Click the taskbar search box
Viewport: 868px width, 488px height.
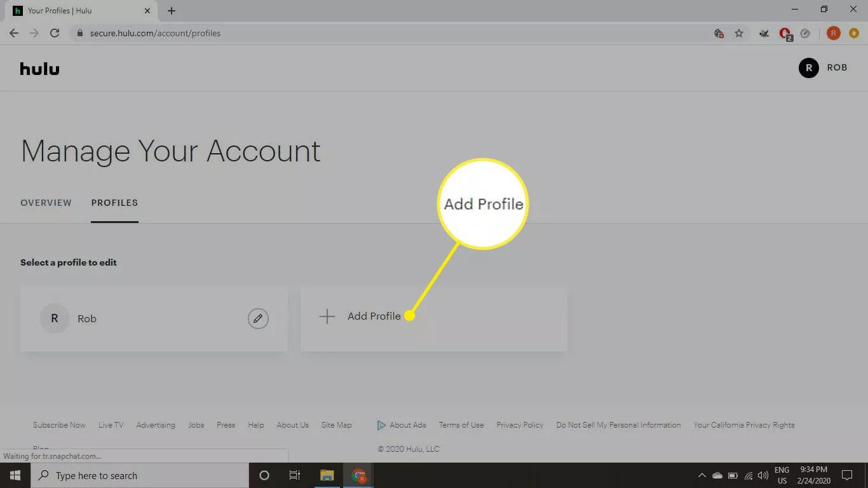(140, 475)
